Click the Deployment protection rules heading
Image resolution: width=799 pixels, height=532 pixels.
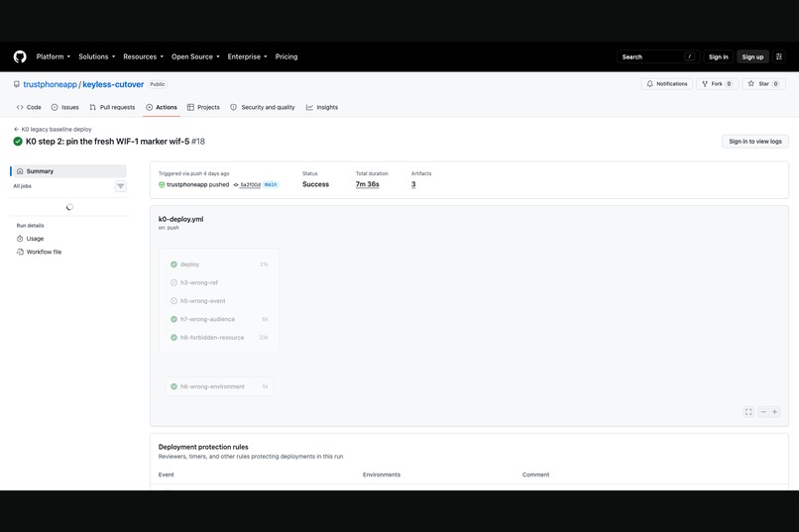203,447
